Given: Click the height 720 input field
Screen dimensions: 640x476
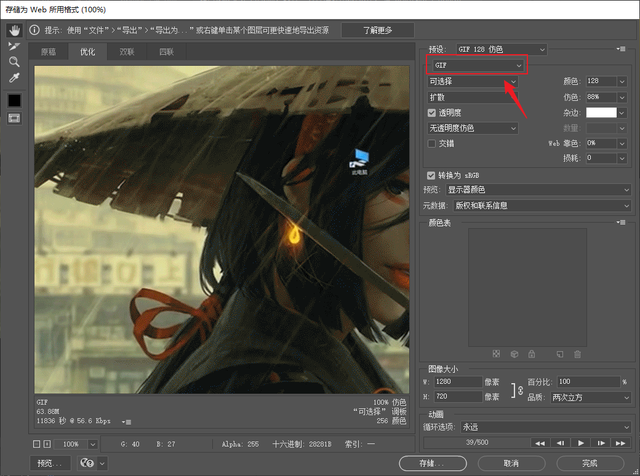Looking at the screenshot, I should coord(458,396).
